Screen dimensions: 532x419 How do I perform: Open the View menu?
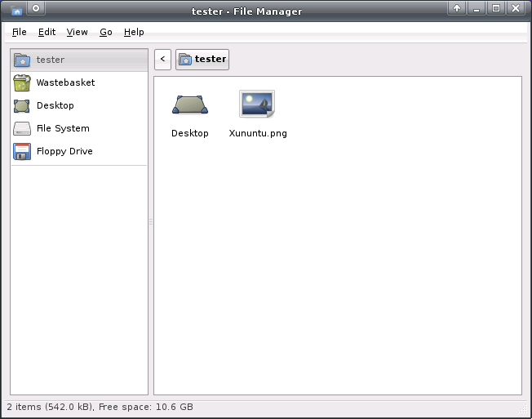click(x=77, y=32)
